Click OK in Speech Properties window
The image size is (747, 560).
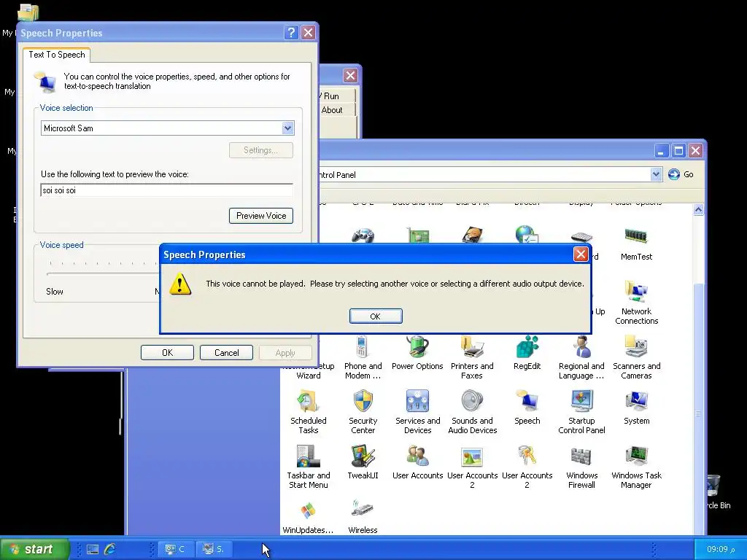click(x=167, y=353)
